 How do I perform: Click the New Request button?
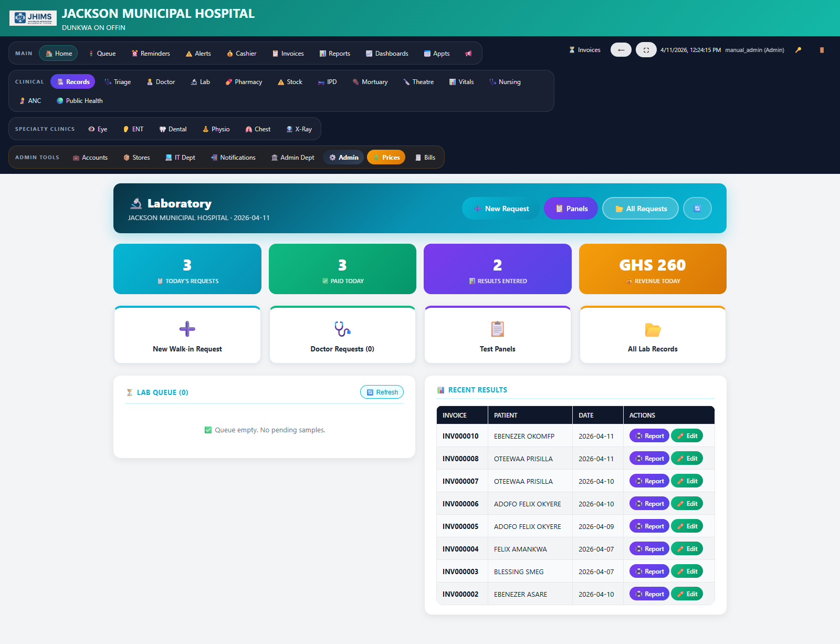click(500, 208)
